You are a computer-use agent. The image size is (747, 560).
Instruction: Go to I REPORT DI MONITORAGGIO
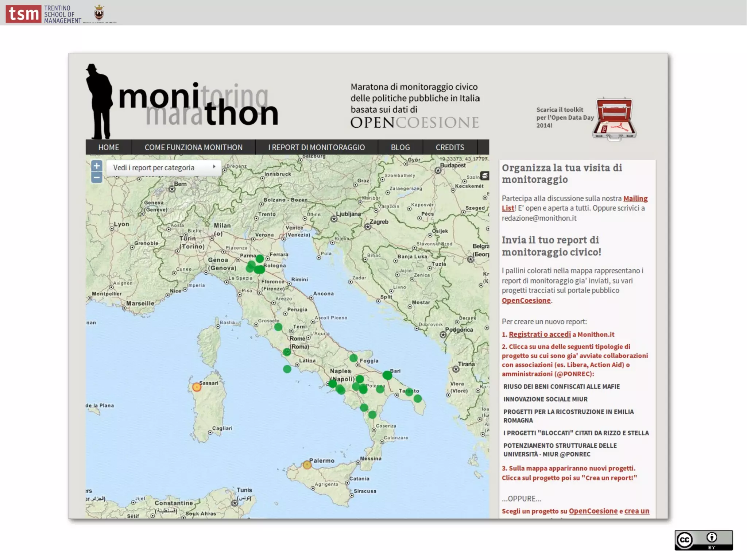tap(316, 147)
